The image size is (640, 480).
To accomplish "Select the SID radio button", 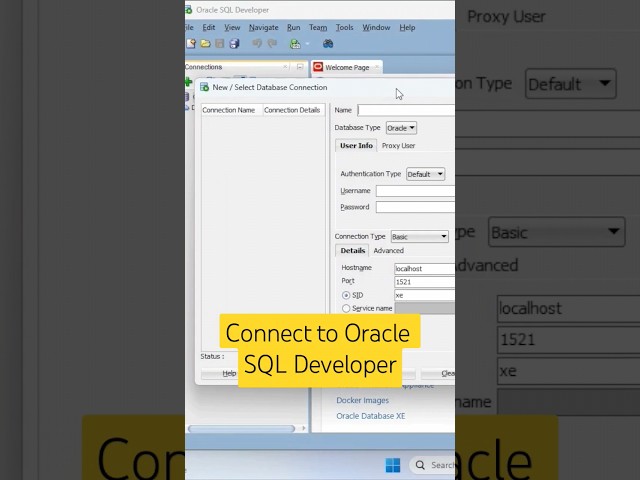I will point(346,295).
